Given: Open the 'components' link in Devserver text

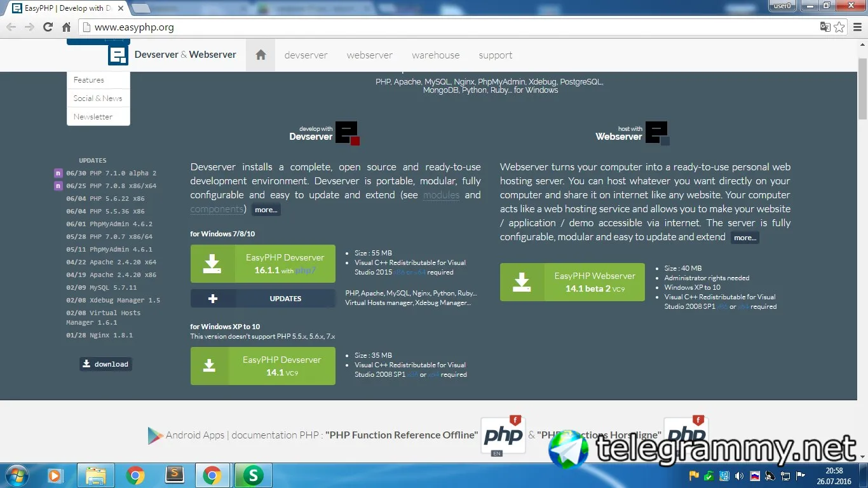Looking at the screenshot, I should tap(217, 209).
